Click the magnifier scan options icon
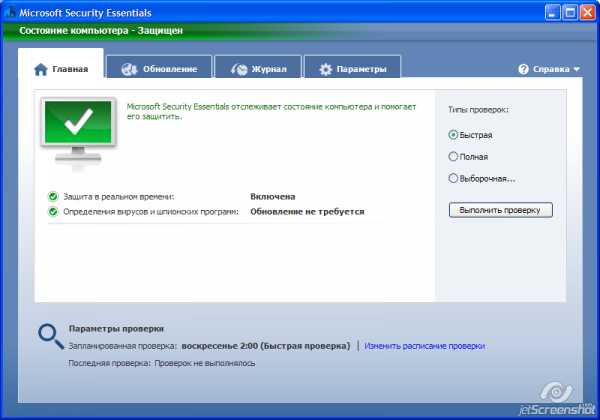Image resolution: width=600 pixels, height=420 pixels. pos(51,336)
